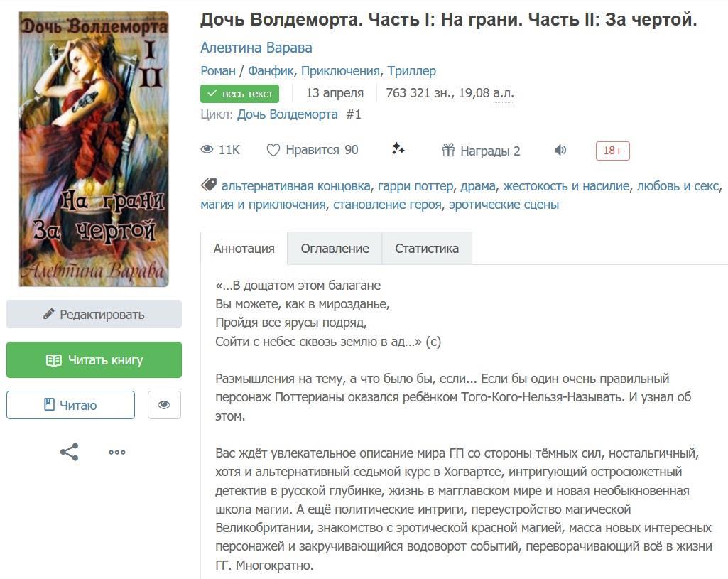Click the 18+ age rating badge

pyautogui.click(x=612, y=151)
